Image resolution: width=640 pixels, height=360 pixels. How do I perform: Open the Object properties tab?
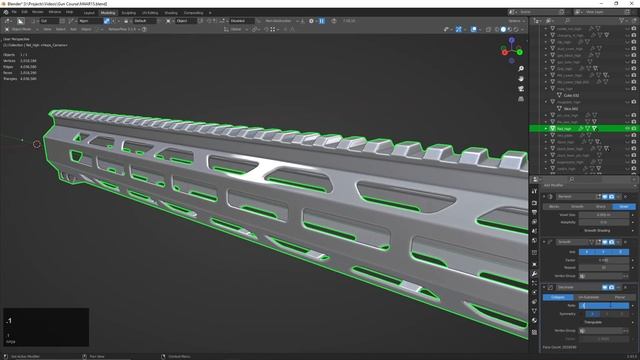[534, 264]
